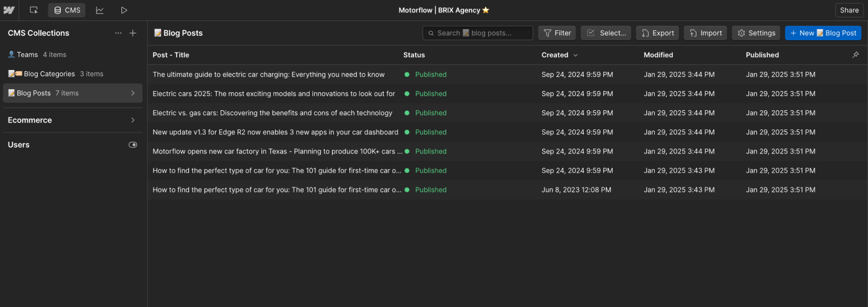Click the Motorflow | BRIX Agency project title

click(444, 10)
